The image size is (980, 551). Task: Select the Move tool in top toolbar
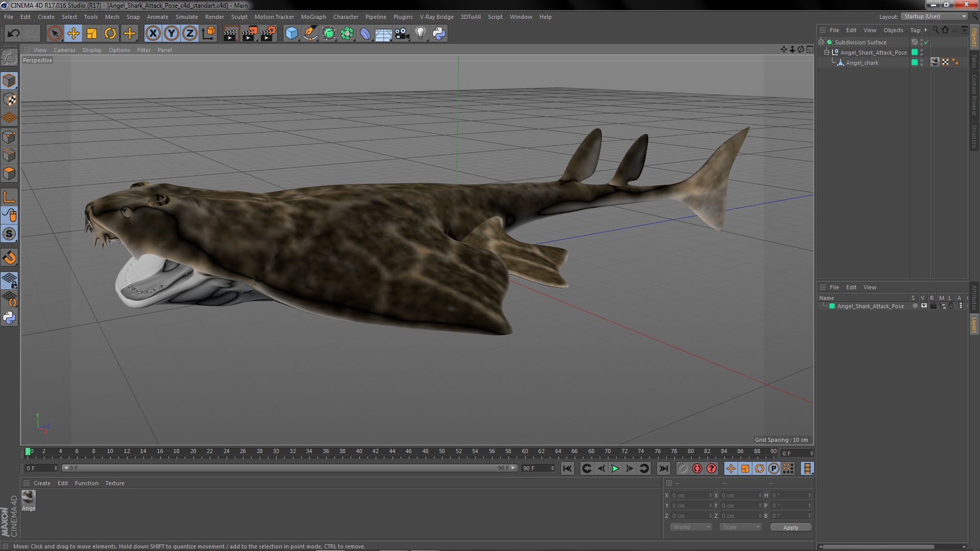pos(73,34)
